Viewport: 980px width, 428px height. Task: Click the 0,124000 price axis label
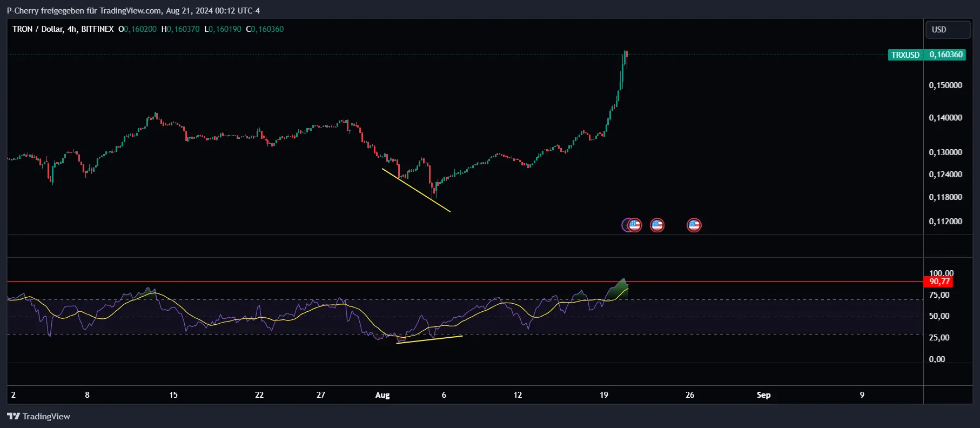[945, 175]
